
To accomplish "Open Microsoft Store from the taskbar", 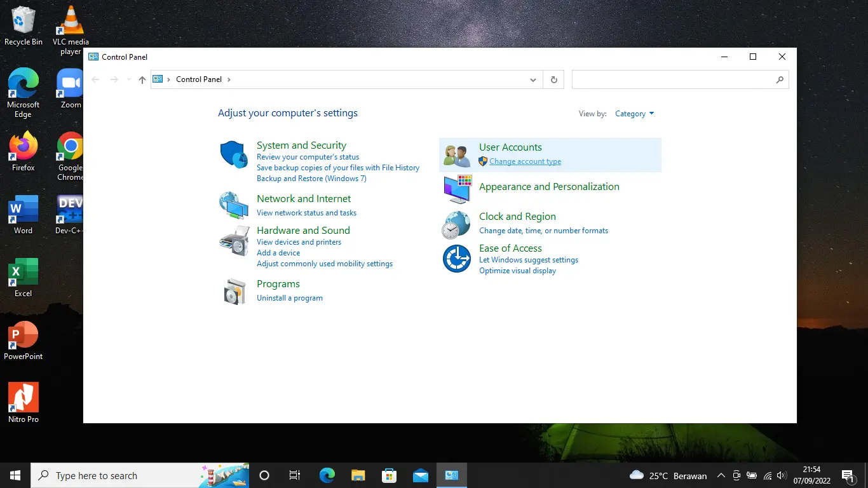I will pos(390,475).
